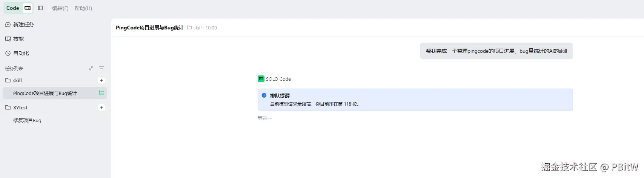Click the SOLO Code label
This screenshot has width=644, height=178.
click(278, 79)
